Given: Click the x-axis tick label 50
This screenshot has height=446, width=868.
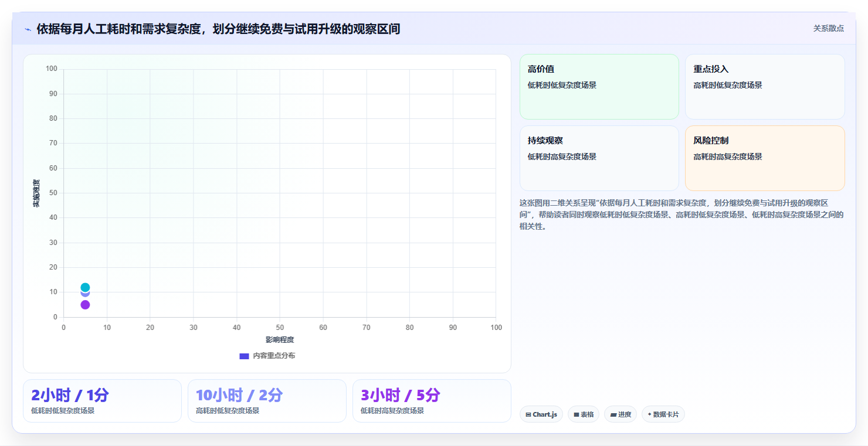Looking at the screenshot, I should [x=280, y=328].
